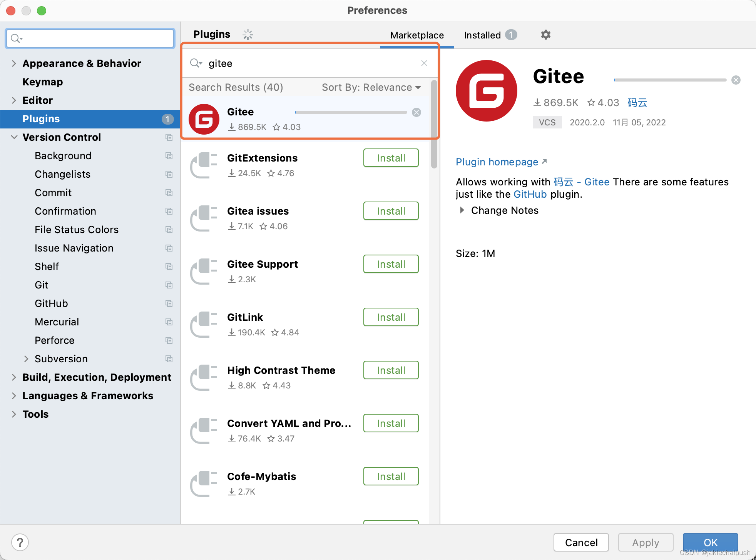
Task: Switch to the Installed tab
Action: click(482, 35)
